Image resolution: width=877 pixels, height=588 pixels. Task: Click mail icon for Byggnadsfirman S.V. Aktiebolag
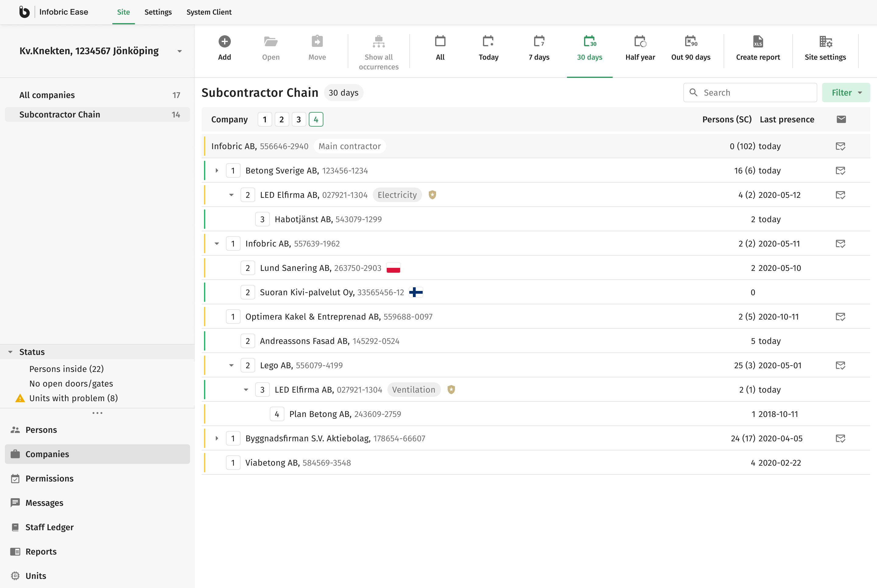coord(840,439)
